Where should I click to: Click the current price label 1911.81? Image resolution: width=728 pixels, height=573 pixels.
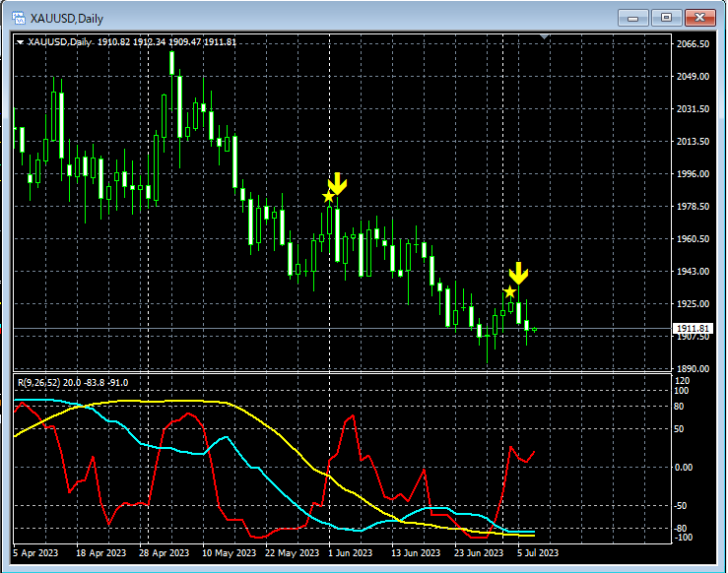693,329
